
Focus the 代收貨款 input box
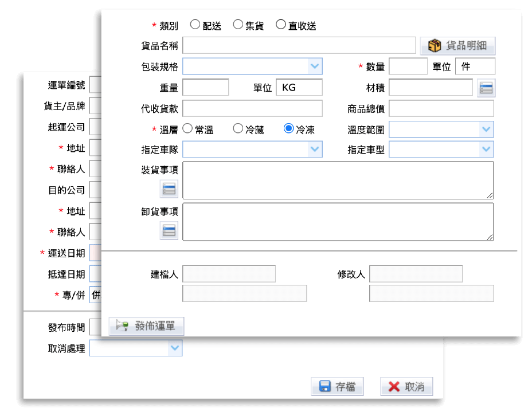[252, 108]
